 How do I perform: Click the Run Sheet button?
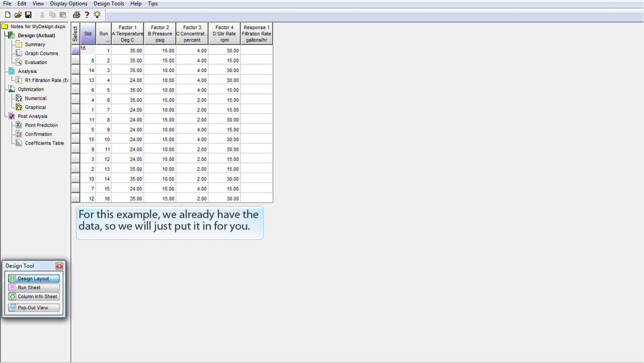tap(34, 287)
